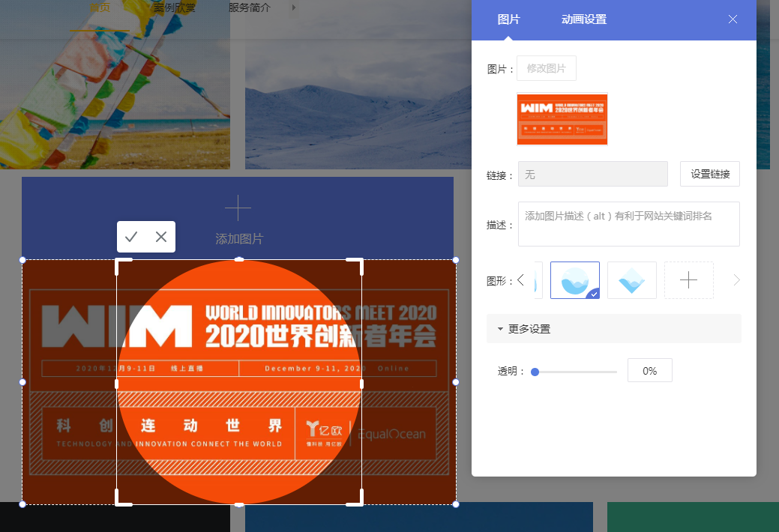Show previous shapes with the left arrow
Viewport: 779px width, 532px height.
pyautogui.click(x=520, y=280)
